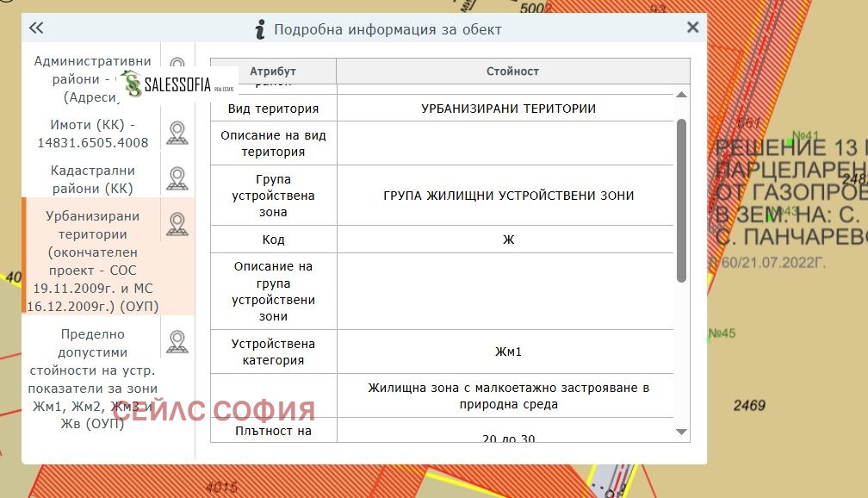The image size is (868, 498).
Task: Click the pin icon for "Пределно допустими стойности" layer
Action: [x=177, y=340]
